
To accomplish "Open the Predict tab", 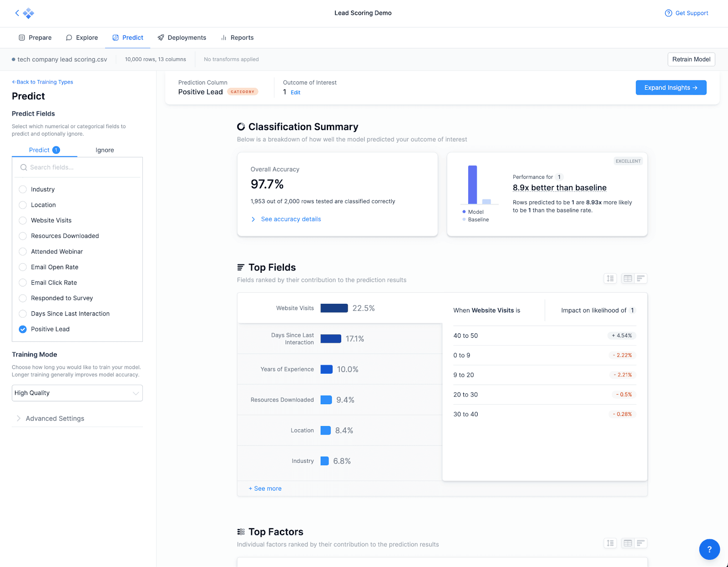I will click(128, 38).
